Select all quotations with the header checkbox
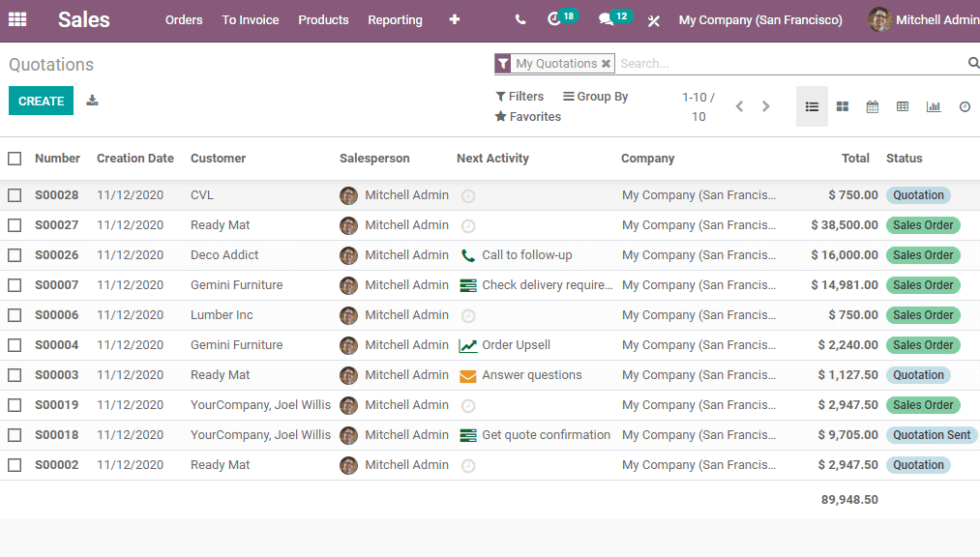 [15, 158]
